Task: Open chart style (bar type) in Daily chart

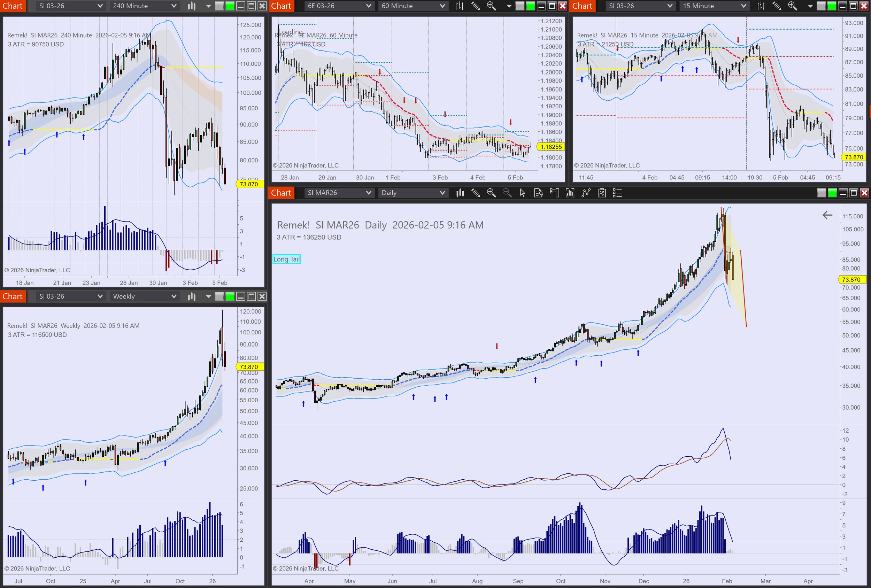Action: [460, 193]
